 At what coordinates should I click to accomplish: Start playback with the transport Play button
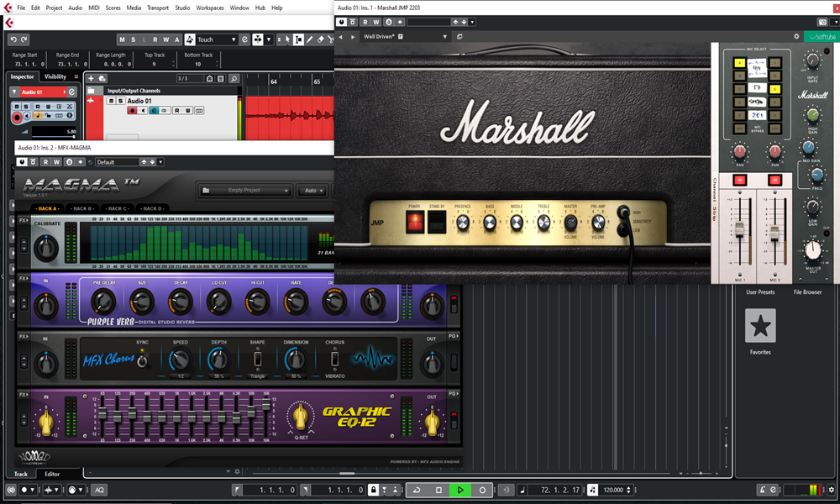click(459, 490)
